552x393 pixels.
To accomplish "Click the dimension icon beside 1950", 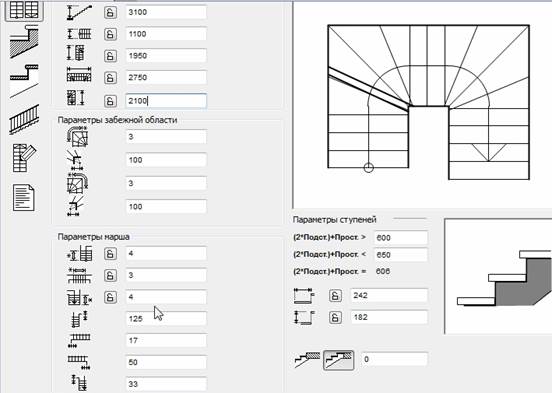I will pyautogui.click(x=76, y=53).
